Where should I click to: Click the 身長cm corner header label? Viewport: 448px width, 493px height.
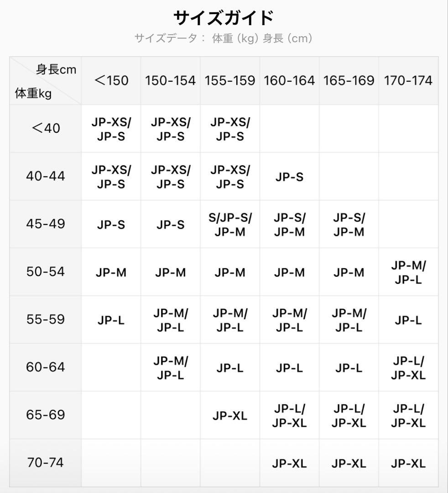(56, 69)
